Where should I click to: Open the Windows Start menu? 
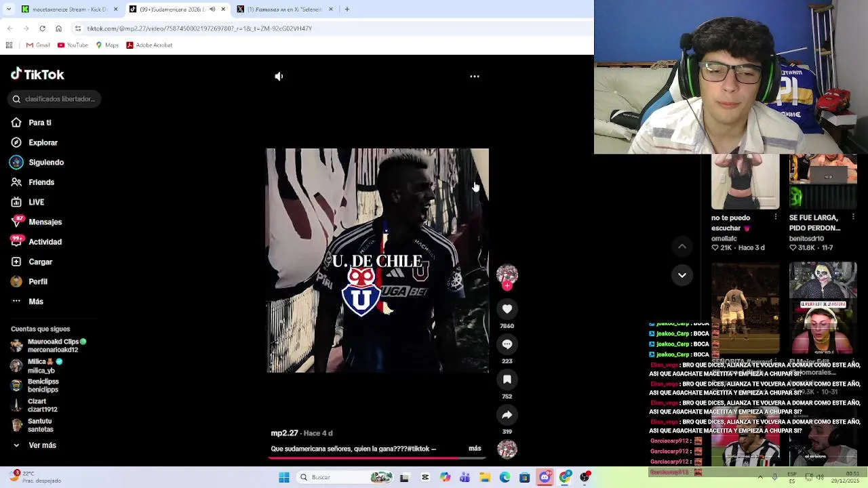coord(284,478)
